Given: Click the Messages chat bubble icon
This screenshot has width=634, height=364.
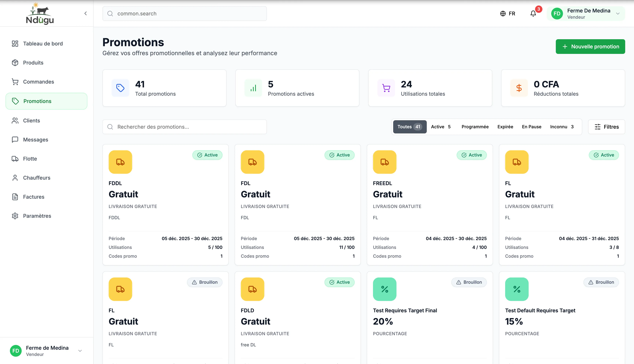Looking at the screenshot, I should click(15, 139).
